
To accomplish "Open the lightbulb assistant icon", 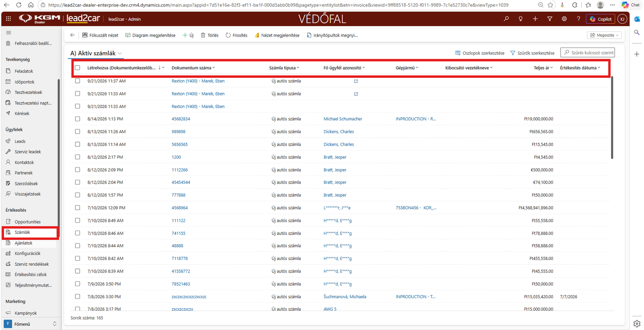I will pos(520,19).
